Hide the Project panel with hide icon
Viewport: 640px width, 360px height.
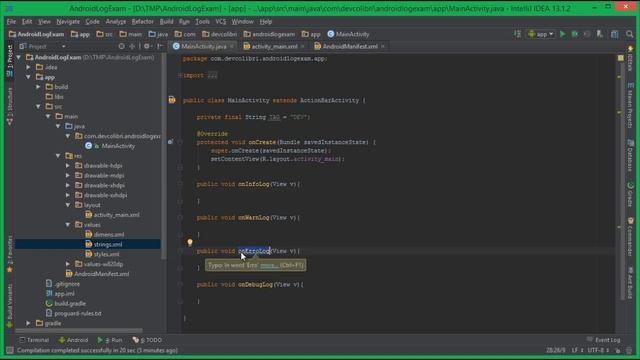pyautogui.click(x=160, y=47)
